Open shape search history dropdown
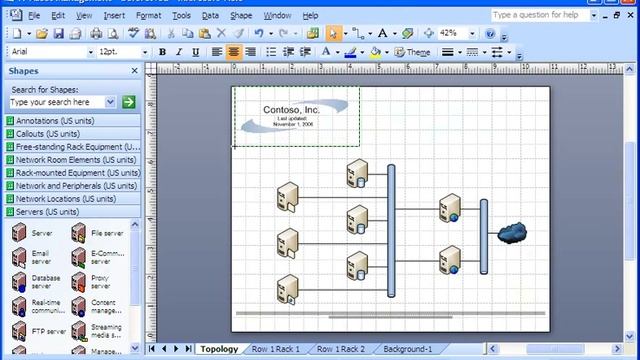Screen dimensions: 640x360 coord(110,102)
